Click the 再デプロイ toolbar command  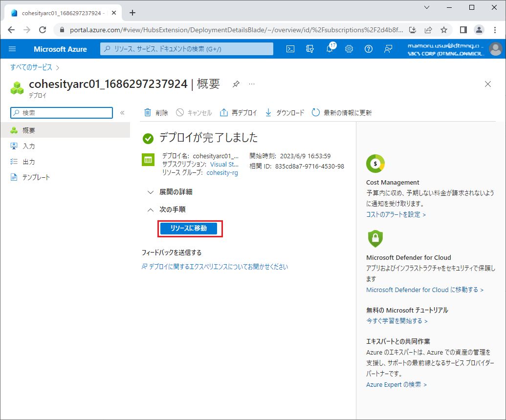pyautogui.click(x=239, y=112)
